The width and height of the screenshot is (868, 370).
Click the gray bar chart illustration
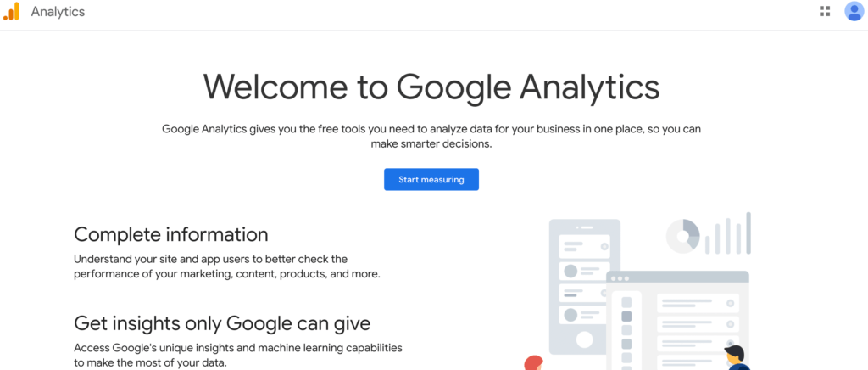pos(728,234)
